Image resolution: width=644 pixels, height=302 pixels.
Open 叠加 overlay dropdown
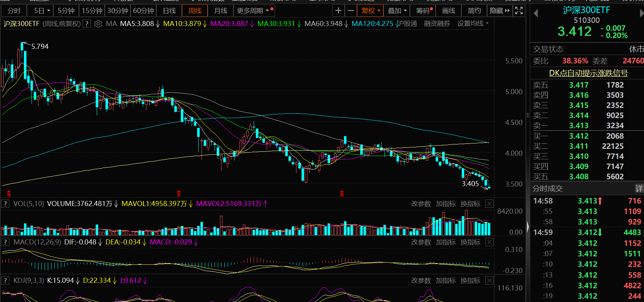point(397,11)
